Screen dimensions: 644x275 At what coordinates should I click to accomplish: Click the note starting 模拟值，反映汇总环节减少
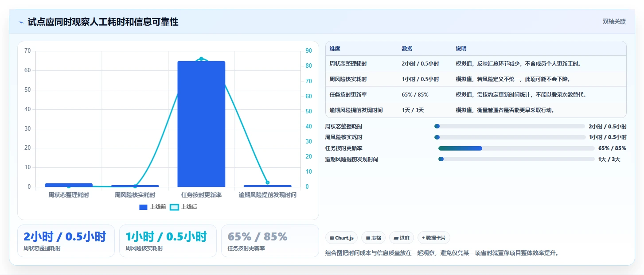pos(518,64)
